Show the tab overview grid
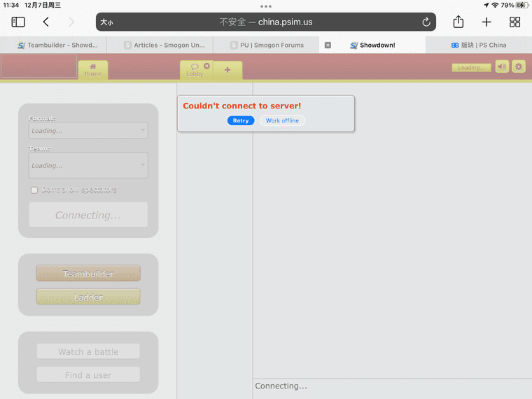This screenshot has height=399, width=532. tap(514, 22)
